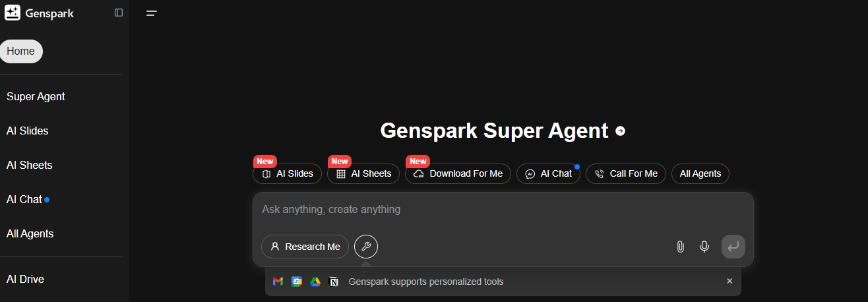Start voice input with microphone icon

pos(704,247)
